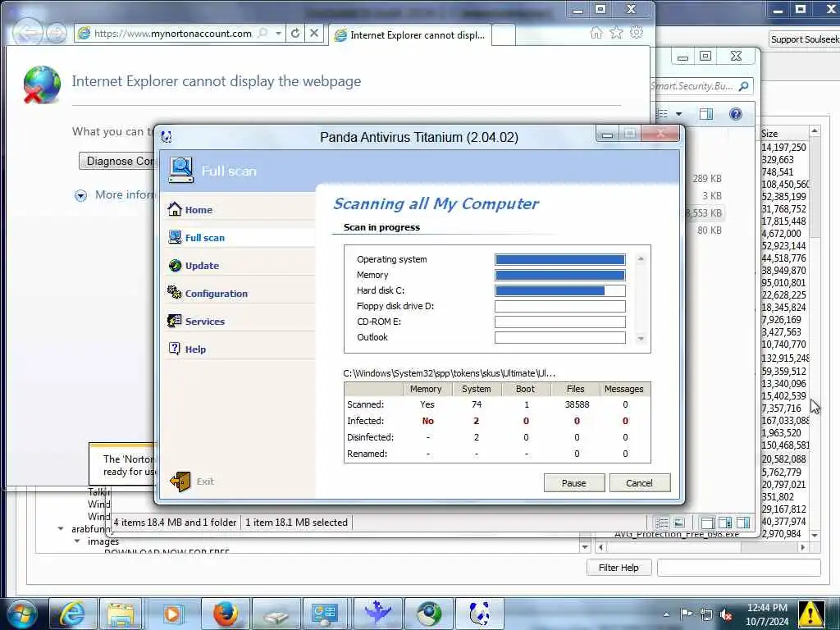Stop loading page in Internet Explorer
Viewport: 840px width, 630px height.
click(x=314, y=33)
